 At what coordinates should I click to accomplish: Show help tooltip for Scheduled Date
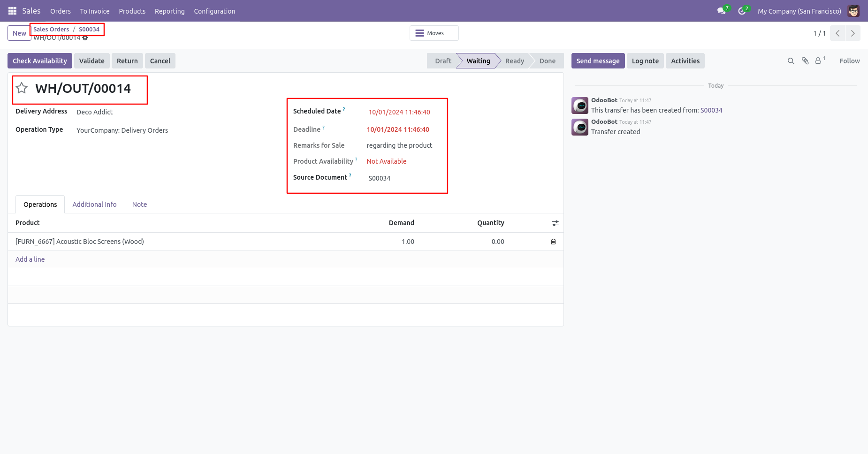[344, 109]
